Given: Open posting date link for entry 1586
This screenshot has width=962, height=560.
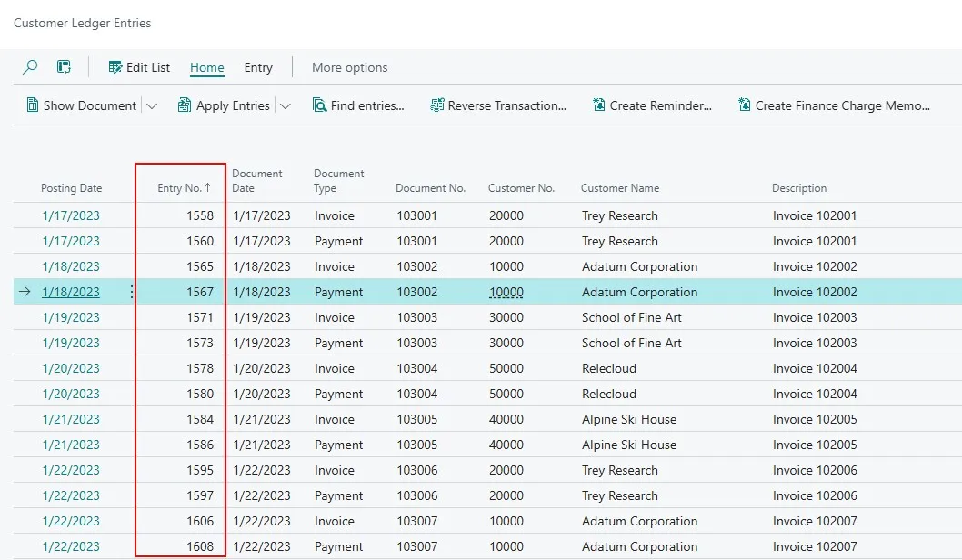Looking at the screenshot, I should [71, 445].
